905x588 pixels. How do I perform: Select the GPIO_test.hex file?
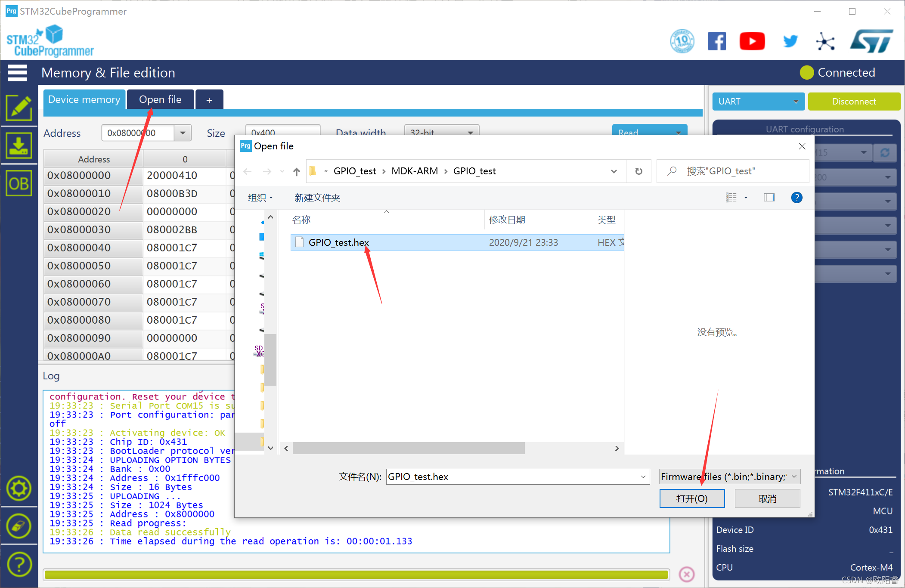coord(338,242)
